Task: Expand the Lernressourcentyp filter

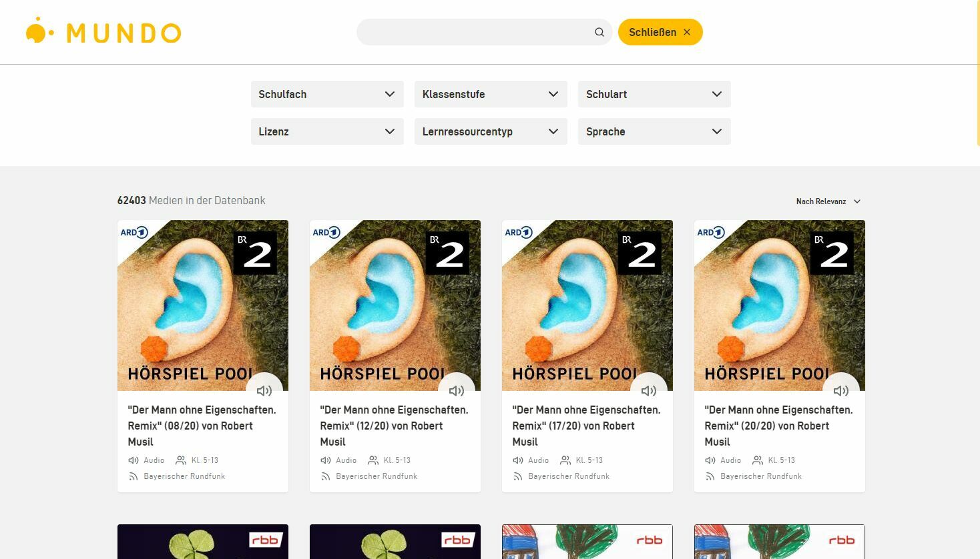Action: point(491,131)
